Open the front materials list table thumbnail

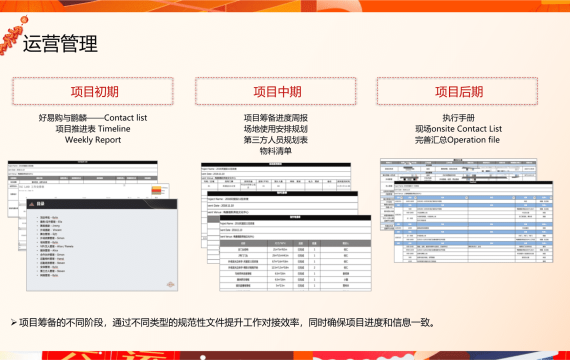pyautogui.click(x=295, y=253)
